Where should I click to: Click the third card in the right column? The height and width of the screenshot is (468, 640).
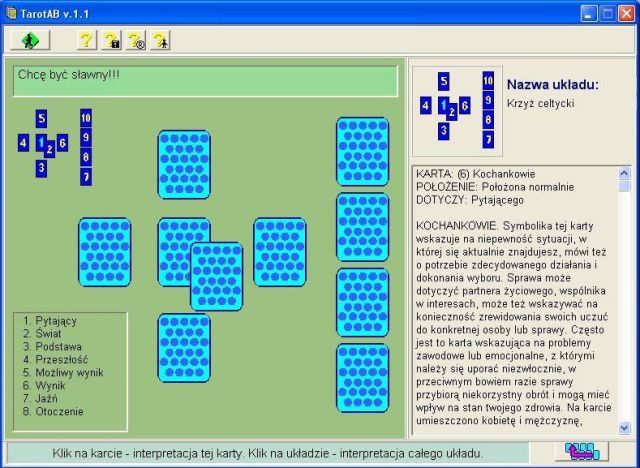coord(362,302)
